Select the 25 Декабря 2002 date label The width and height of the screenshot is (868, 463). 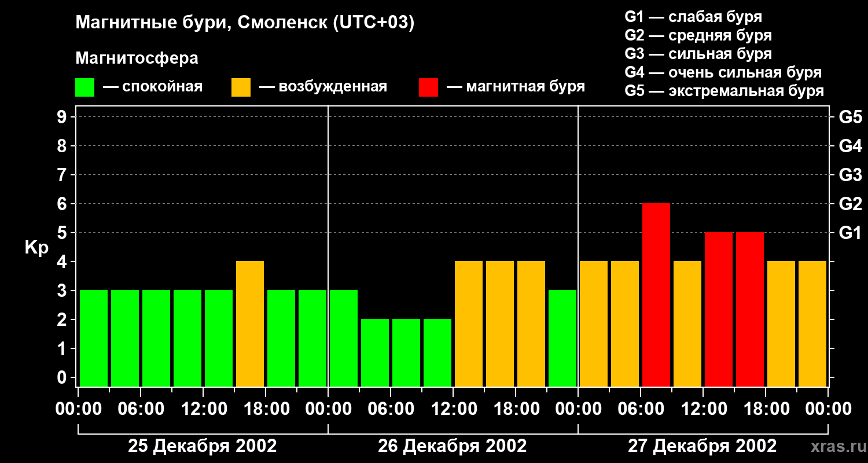(x=203, y=446)
